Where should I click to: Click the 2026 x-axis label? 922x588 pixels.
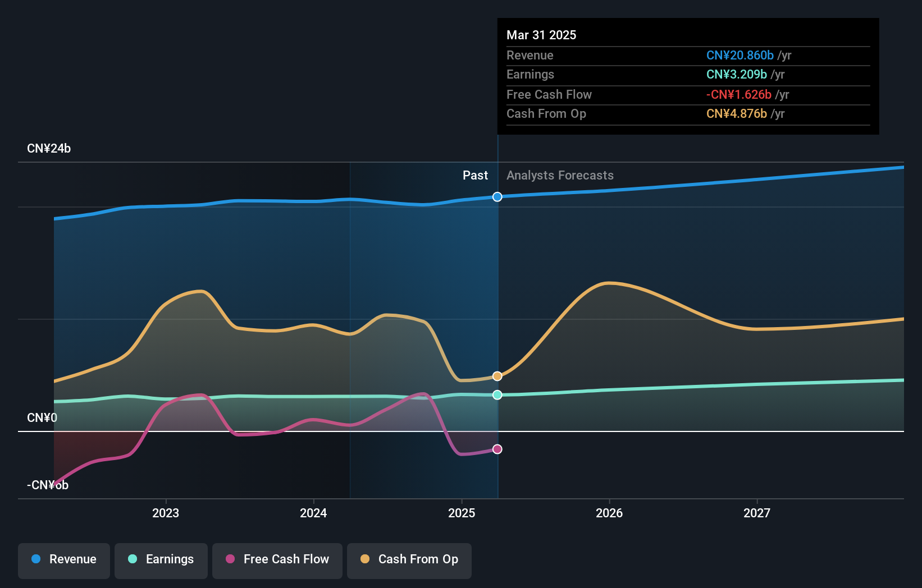pos(609,513)
